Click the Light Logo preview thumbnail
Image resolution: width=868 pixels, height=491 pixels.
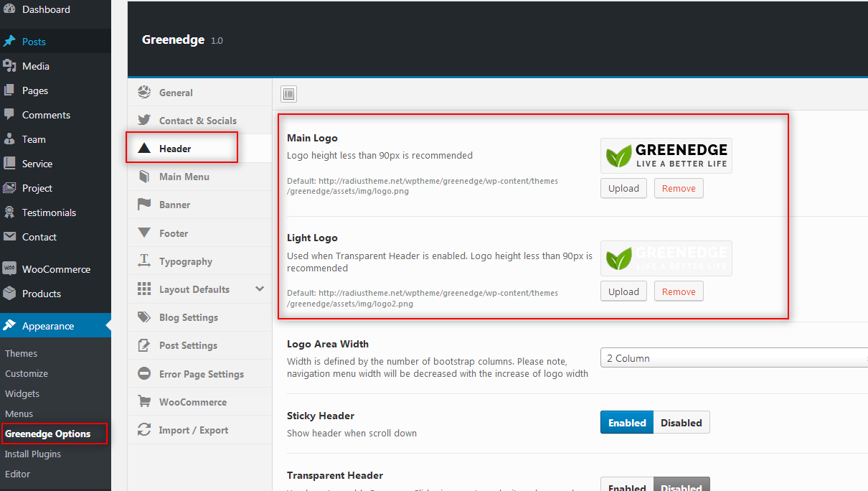coord(666,258)
